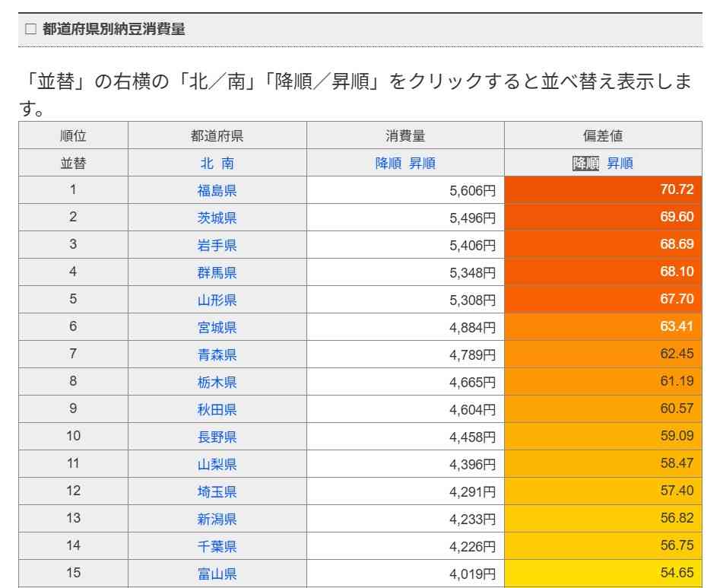Sort prefectures by 南 order
The width and height of the screenshot is (720, 588).
(x=228, y=163)
